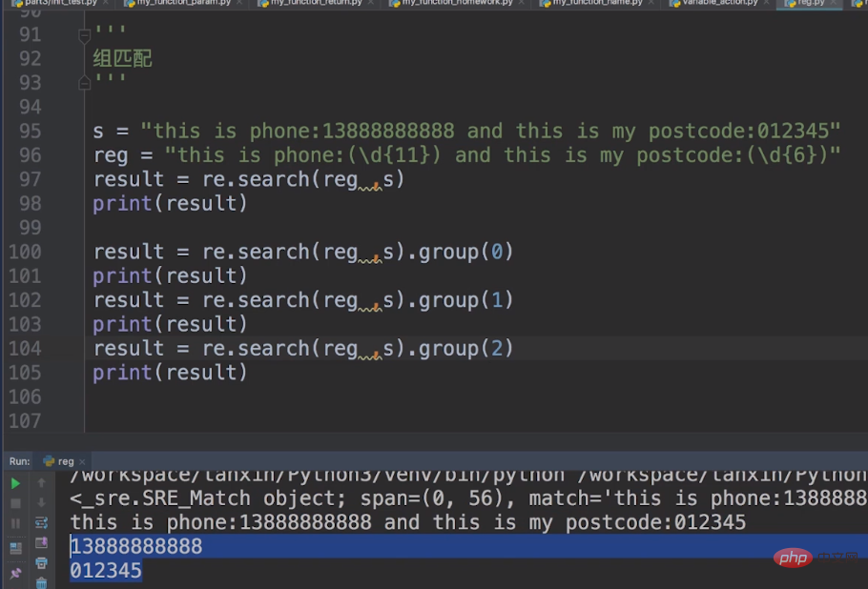Switch to the reg.py editor tab
Image resolution: width=868 pixels, height=589 pixels.
click(811, 3)
